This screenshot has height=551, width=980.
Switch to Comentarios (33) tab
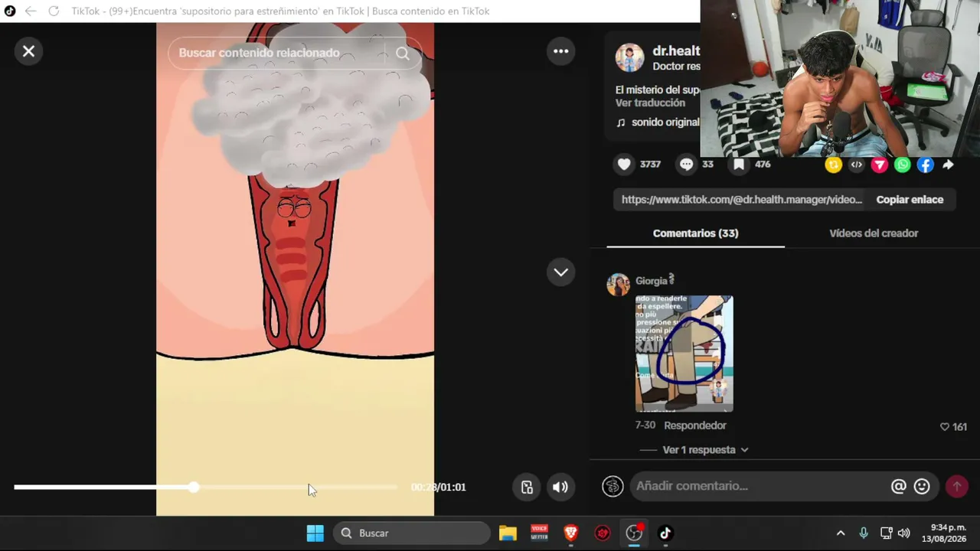tap(695, 233)
